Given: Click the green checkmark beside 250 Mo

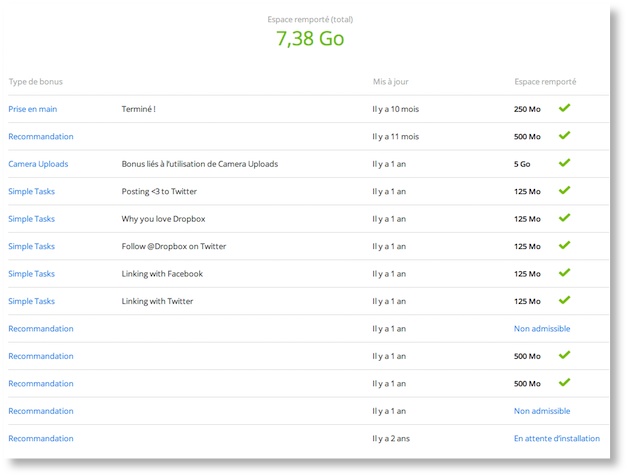Looking at the screenshot, I should coord(564,108).
